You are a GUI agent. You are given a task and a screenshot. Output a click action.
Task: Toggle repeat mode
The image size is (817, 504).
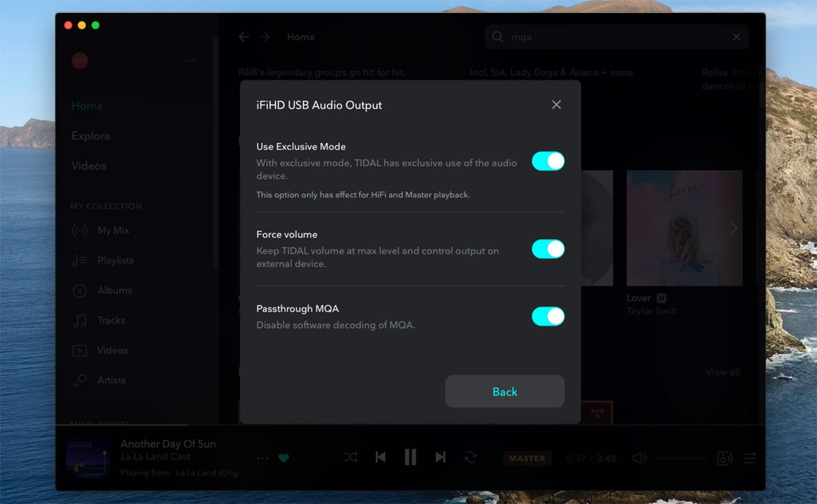point(470,458)
